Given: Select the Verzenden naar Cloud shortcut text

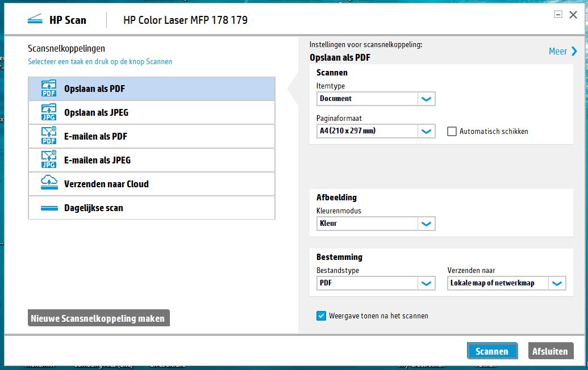Looking at the screenshot, I should [x=106, y=184].
